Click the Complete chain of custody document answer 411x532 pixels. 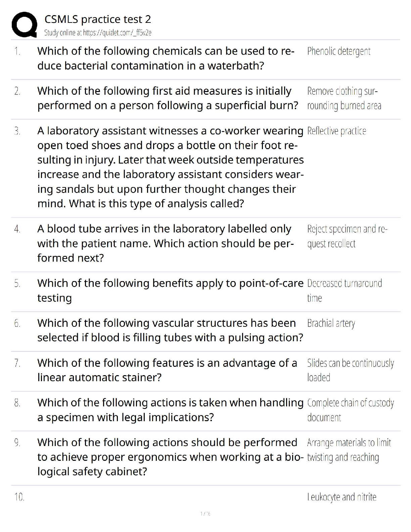(350, 410)
